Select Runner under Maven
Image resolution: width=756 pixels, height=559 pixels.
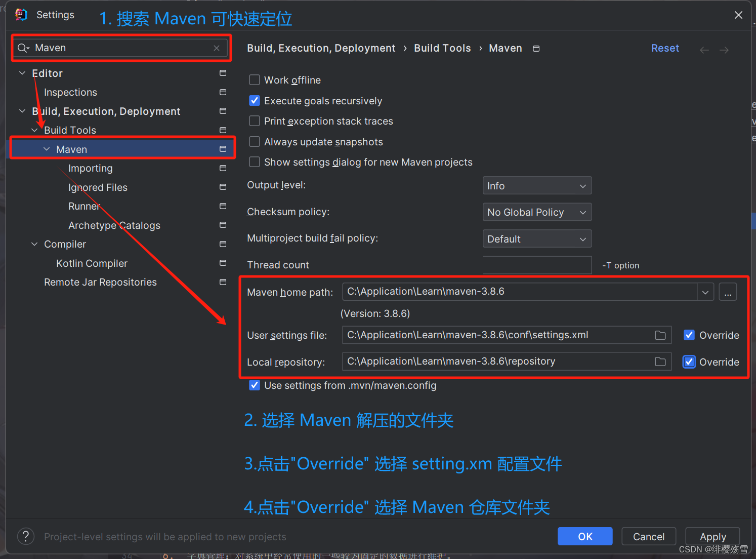(x=84, y=206)
